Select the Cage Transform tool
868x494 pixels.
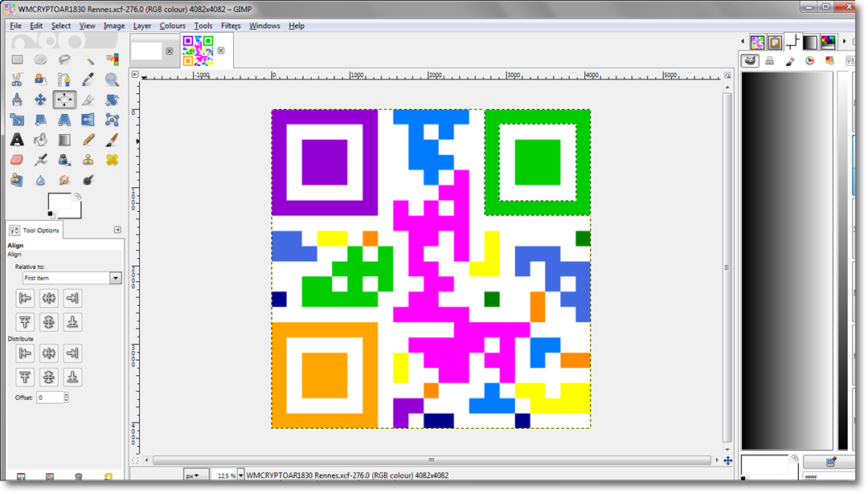pyautogui.click(x=112, y=120)
